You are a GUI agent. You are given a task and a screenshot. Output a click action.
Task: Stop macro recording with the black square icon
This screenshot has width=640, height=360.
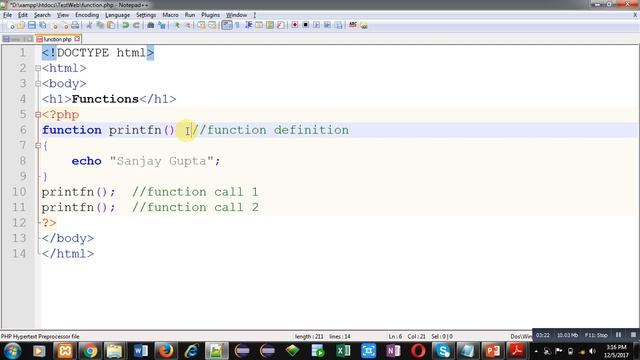(305, 25)
